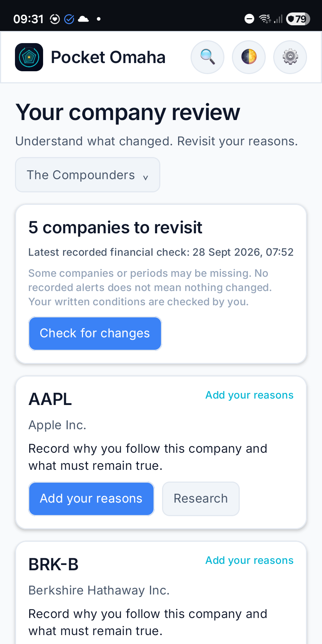Image resolution: width=322 pixels, height=644 pixels.
Task: Open the search magnifier icon
Action: pyautogui.click(x=207, y=57)
